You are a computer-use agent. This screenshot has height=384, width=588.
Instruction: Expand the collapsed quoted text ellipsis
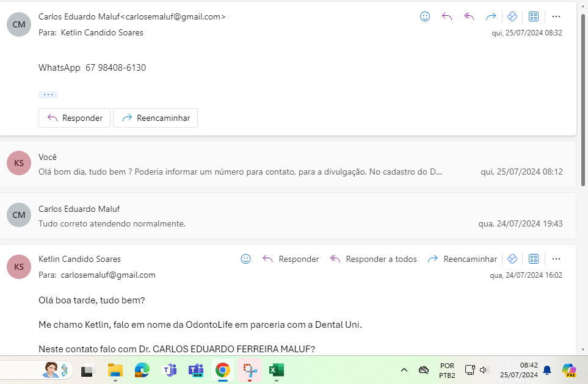pyautogui.click(x=48, y=95)
